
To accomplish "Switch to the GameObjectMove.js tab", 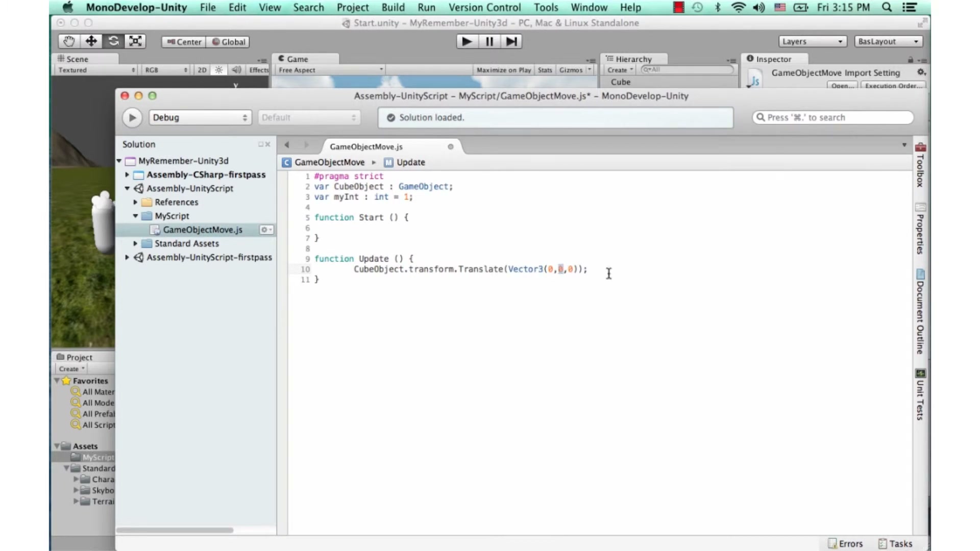I will 366,147.
